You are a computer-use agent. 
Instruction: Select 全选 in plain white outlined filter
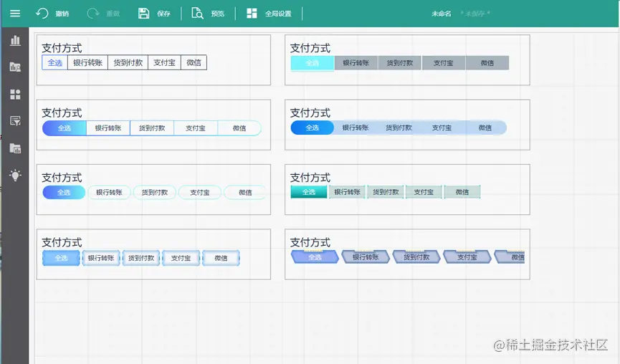[x=55, y=62]
